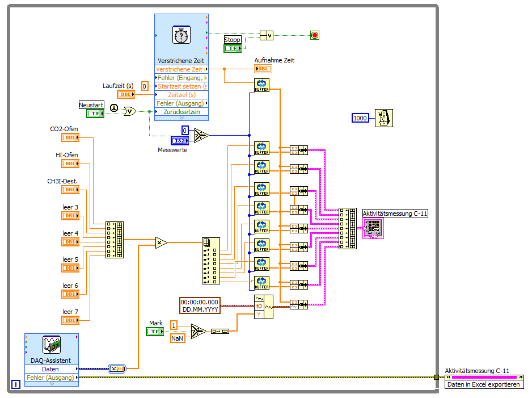Click the loop tunnel on the error wire
The height and width of the screenshot is (398, 532).
click(436, 377)
